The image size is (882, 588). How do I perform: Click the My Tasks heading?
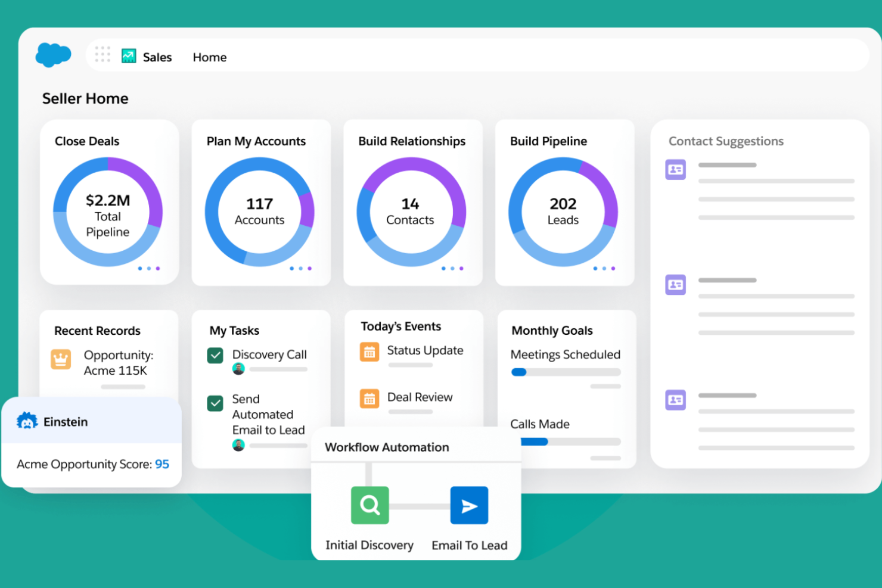[x=234, y=331]
